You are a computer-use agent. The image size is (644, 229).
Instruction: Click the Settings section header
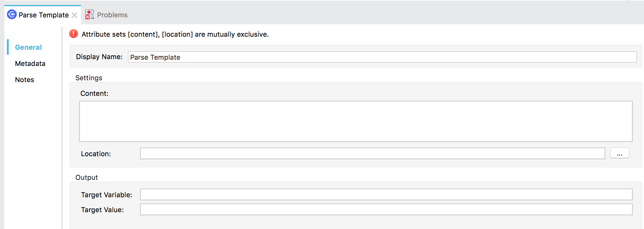pyautogui.click(x=89, y=78)
